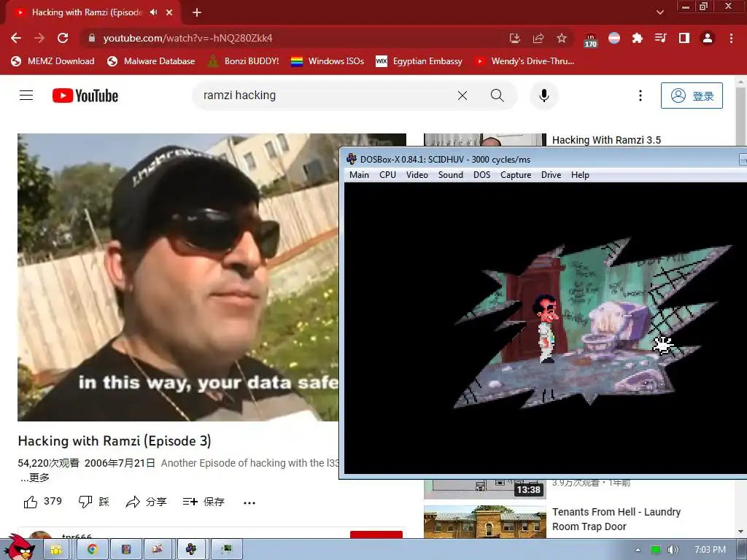Open DOSBox-X CPU menu
The height and width of the screenshot is (560, 747).
coord(387,175)
